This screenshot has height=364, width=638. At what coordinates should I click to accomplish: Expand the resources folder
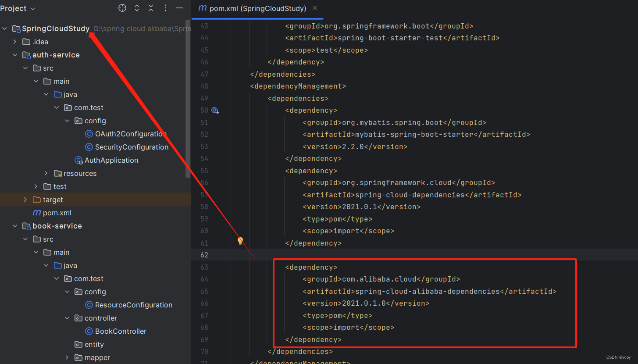pyautogui.click(x=46, y=173)
